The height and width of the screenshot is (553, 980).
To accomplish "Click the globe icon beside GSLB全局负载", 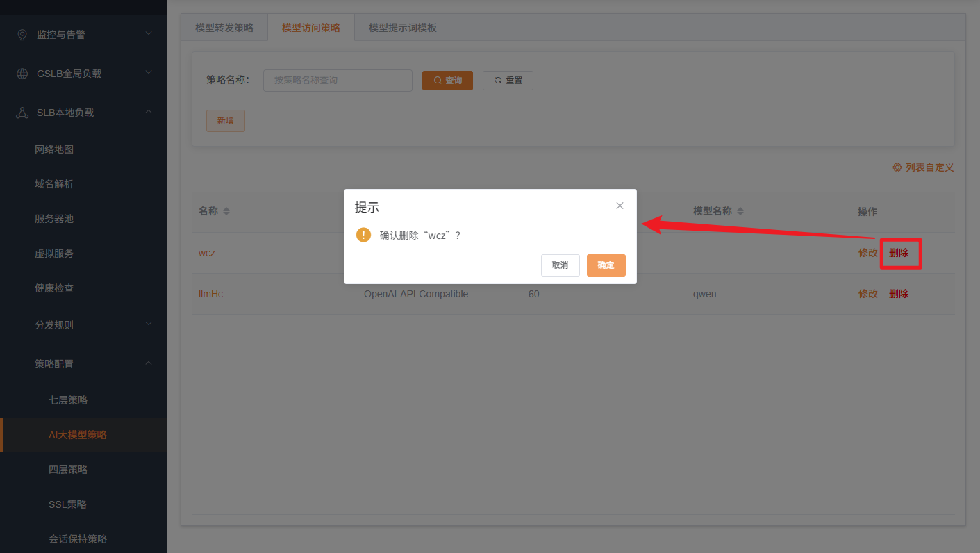I will click(x=21, y=72).
